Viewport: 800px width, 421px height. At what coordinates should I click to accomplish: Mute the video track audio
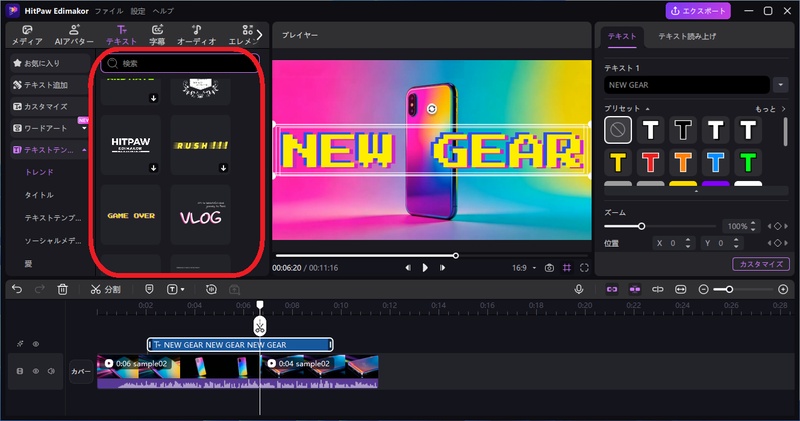(x=51, y=371)
